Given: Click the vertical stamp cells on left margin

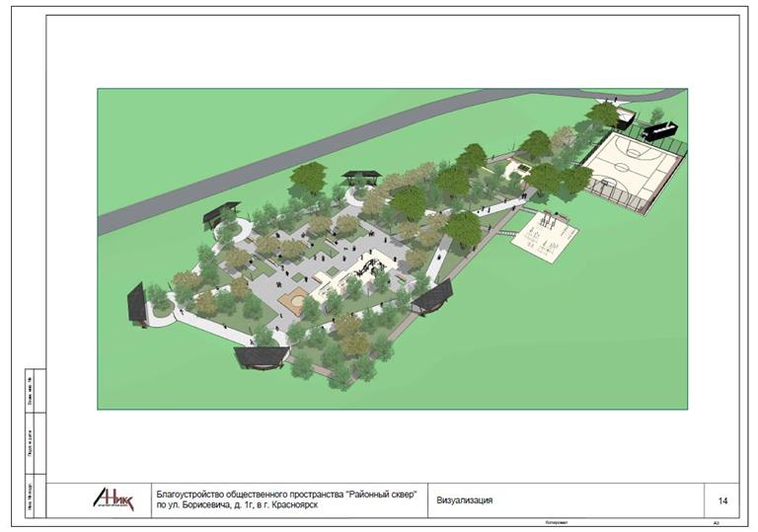Looking at the screenshot, I should click(31, 444).
